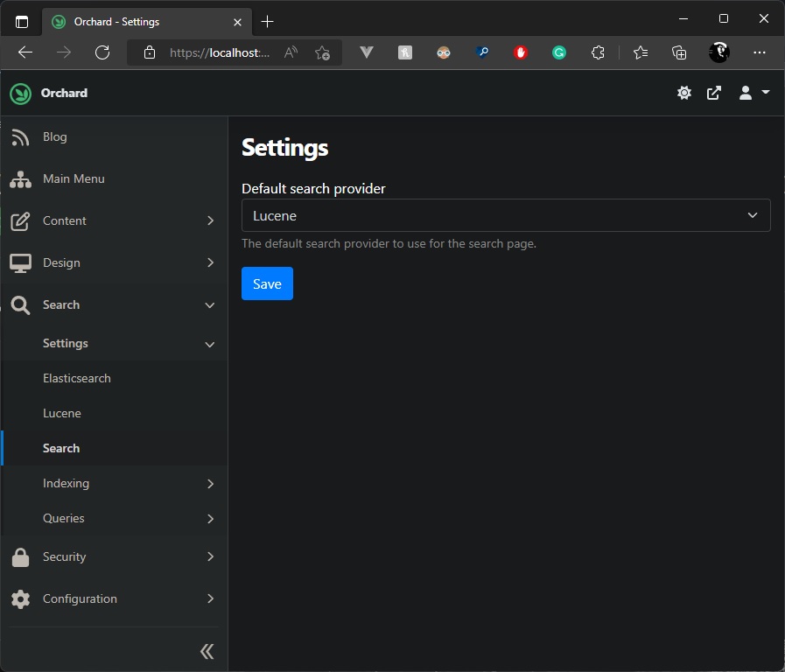Viewport: 785px width, 672px height.
Task: Refresh the page in the browser
Action: pos(102,52)
